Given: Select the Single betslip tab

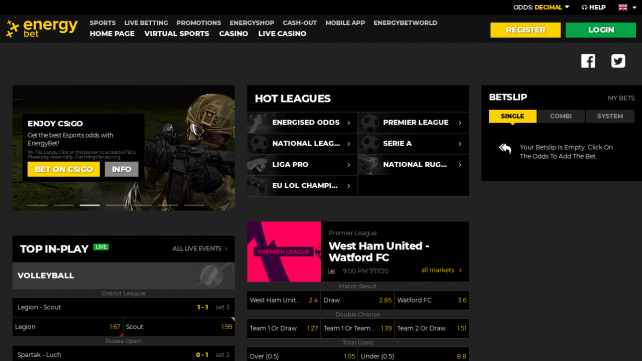Looking at the screenshot, I should click(513, 116).
